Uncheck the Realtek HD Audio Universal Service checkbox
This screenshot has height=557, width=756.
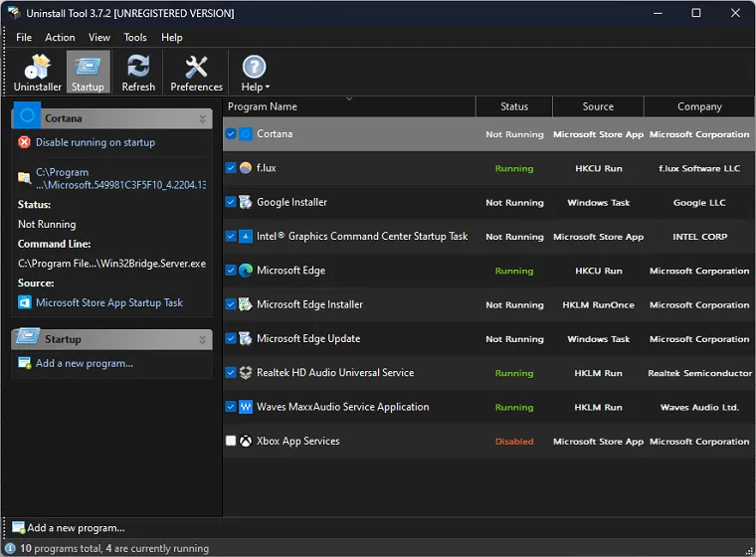coord(231,373)
